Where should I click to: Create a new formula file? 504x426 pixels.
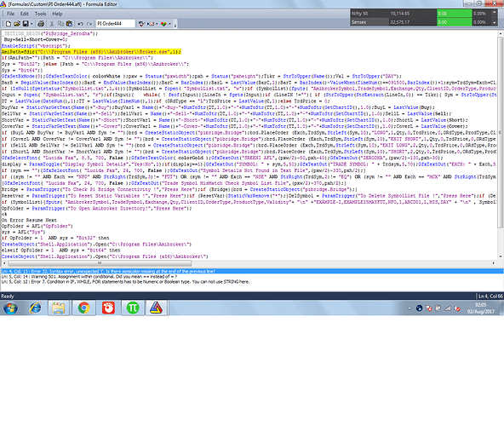(x=9, y=24)
